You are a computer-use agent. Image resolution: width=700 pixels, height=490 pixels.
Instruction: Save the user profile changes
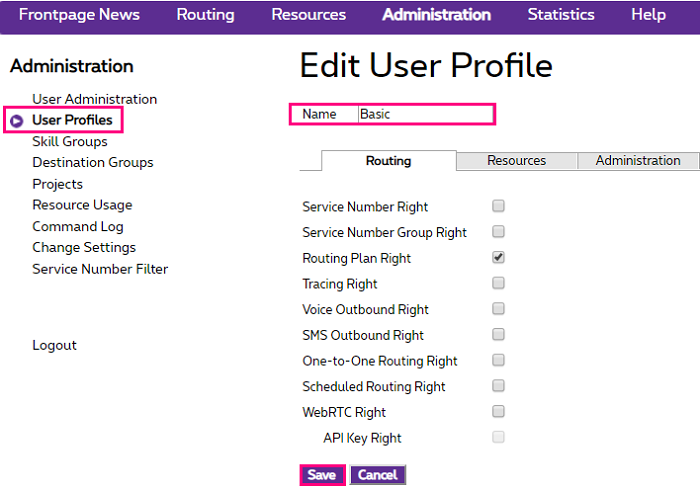coord(321,475)
